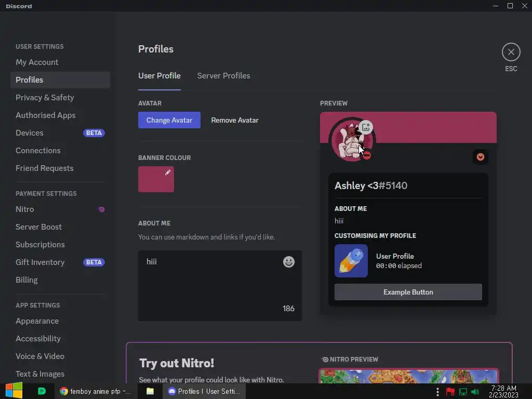Open Devices settings

click(x=60, y=132)
